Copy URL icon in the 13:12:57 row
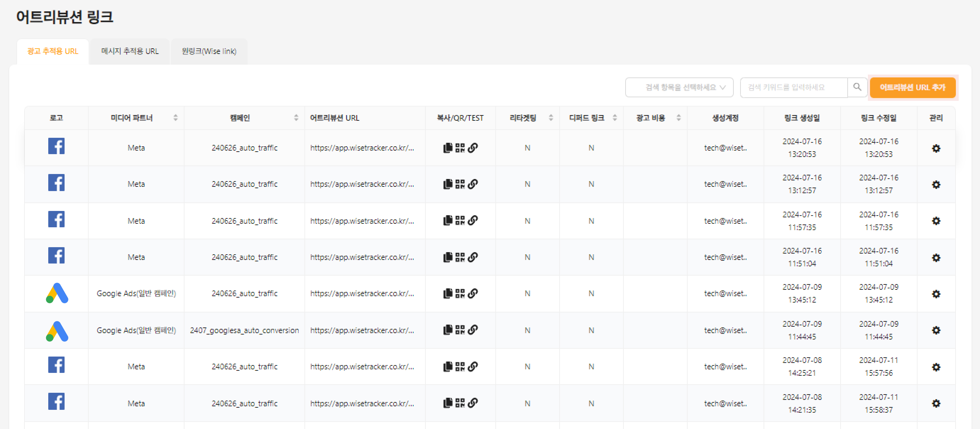The height and width of the screenshot is (429, 980). (x=448, y=184)
